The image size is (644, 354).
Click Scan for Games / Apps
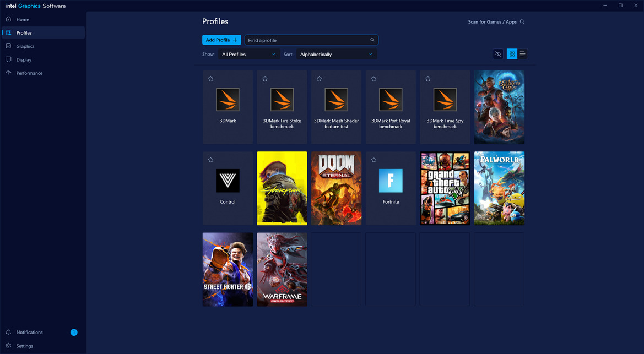[496, 22]
